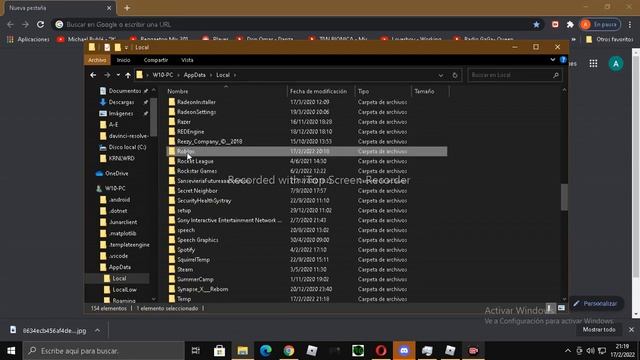Image resolution: width=640 pixels, height=360 pixels.
Task: Open the Archivo ribbon tab
Action: 97,60
